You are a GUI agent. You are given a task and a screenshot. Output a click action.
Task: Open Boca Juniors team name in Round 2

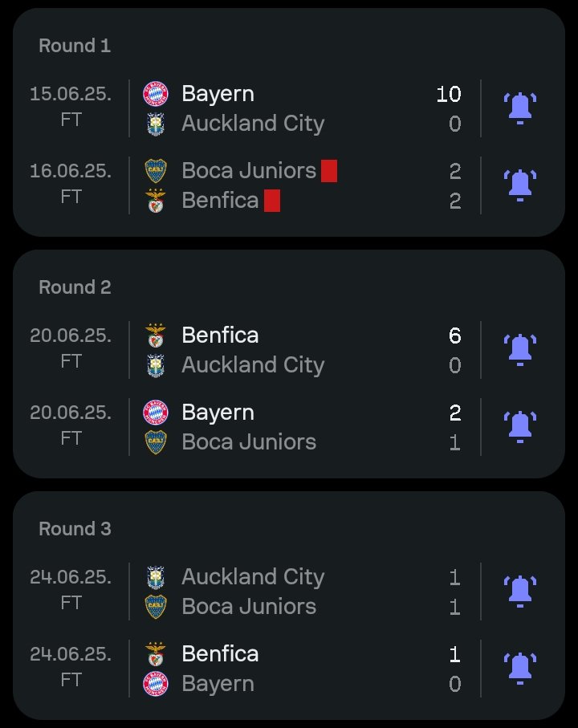[249, 442]
